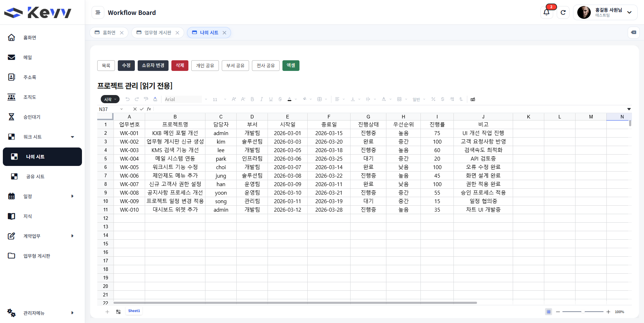Click the zoom in plus icon
This screenshot has height=323, width=644.
(x=608, y=312)
